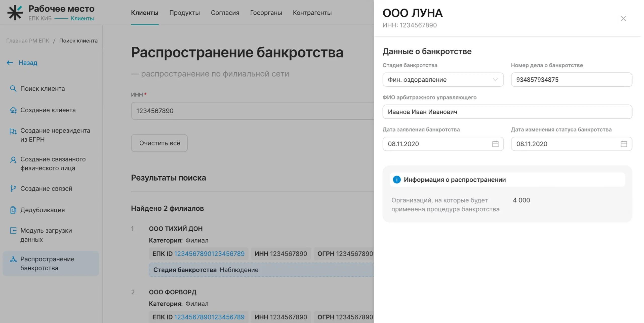Image resolution: width=644 pixels, height=323 pixels.
Task: Open ЕПК ID link of ООО ТИХИЙ ДОН
Action: click(209, 253)
